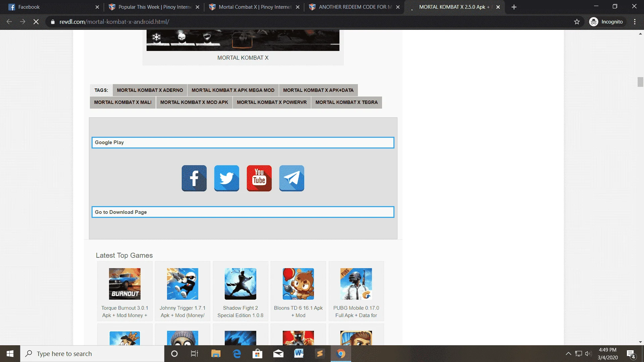This screenshot has height=362, width=644.
Task: Open Cortana from the taskbar
Action: [174, 354]
